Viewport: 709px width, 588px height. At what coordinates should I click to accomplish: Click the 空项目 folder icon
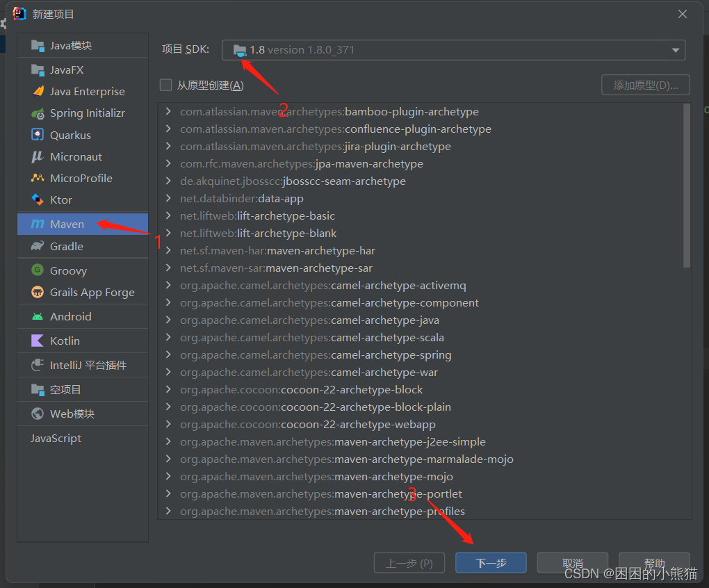point(38,390)
